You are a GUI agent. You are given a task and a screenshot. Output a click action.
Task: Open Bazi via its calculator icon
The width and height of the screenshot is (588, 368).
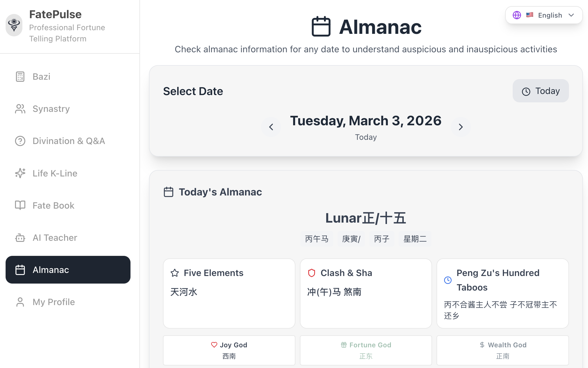coord(20,77)
